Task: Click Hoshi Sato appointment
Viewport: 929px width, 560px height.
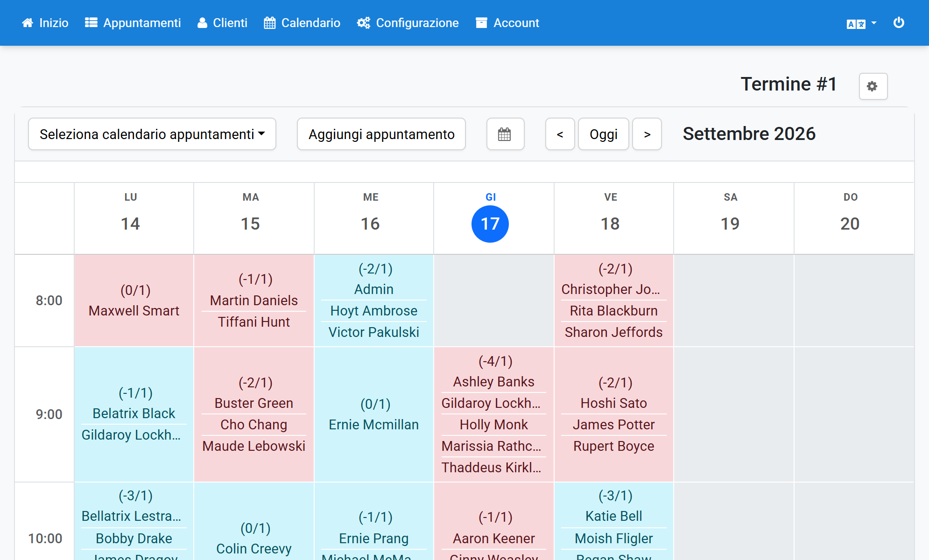Action: click(614, 403)
